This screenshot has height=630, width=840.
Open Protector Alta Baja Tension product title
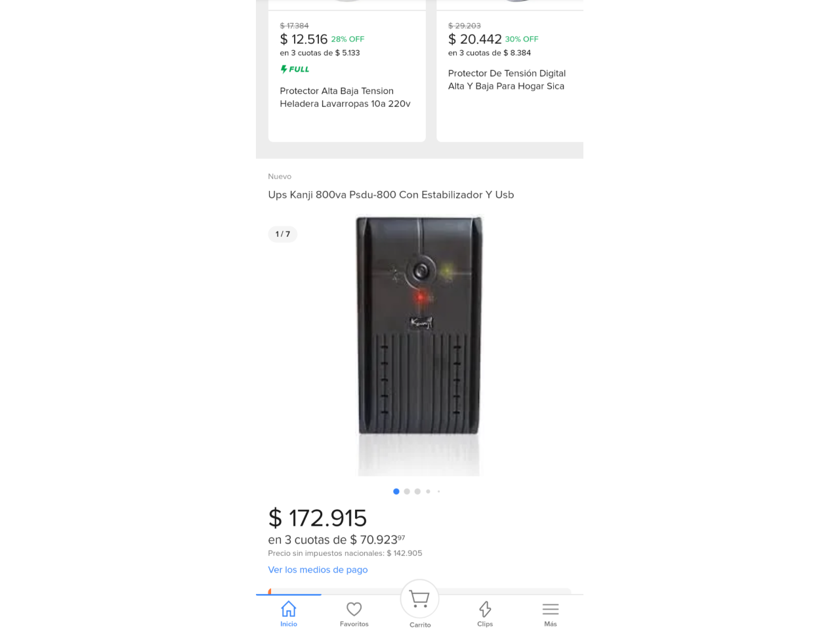(345, 97)
